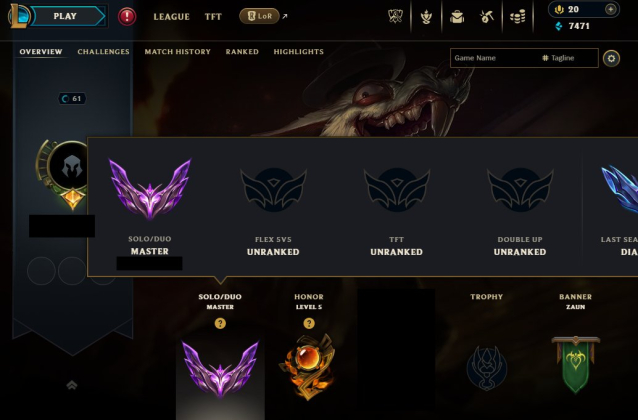Click the plus icon to buy RP
638x420 pixels.
point(610,9)
